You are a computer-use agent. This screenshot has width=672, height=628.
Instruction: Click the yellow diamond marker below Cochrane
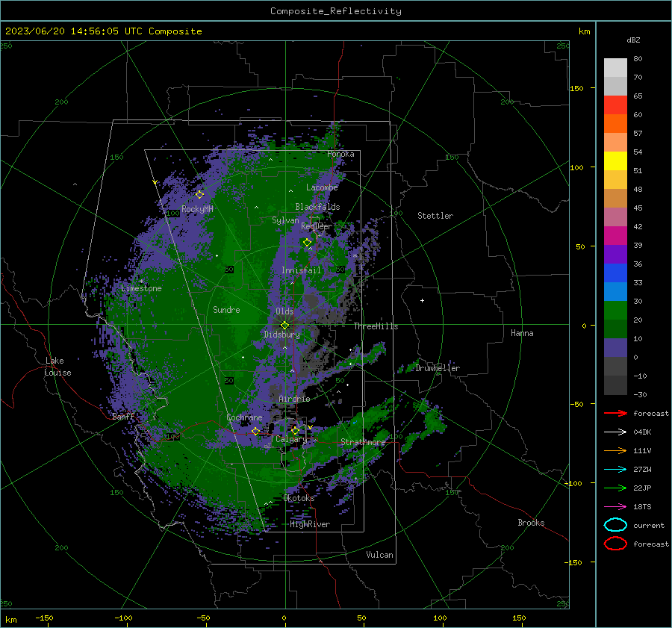[x=256, y=431]
